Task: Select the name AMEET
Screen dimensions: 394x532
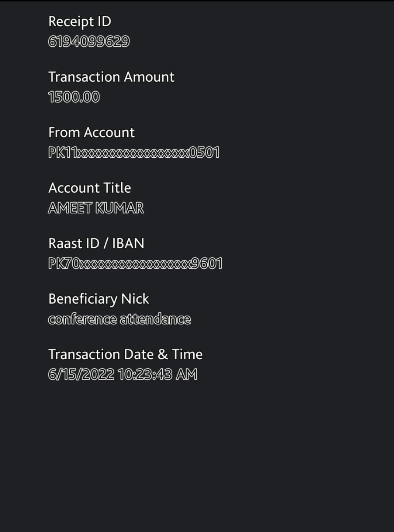Action: [x=70, y=208]
